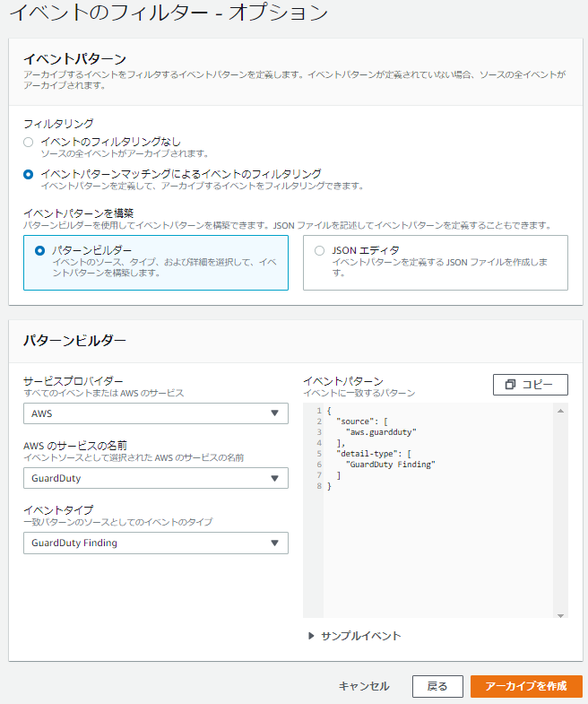The height and width of the screenshot is (704, 588).
Task: Click the "detail-type": [ code line
Action: click(374, 454)
